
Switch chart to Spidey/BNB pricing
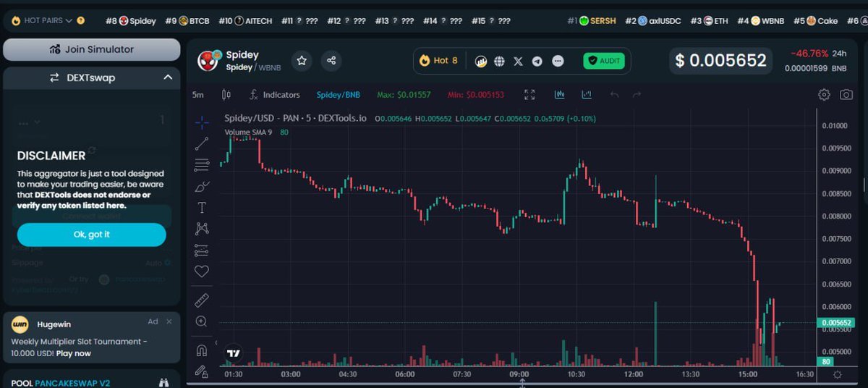click(339, 94)
